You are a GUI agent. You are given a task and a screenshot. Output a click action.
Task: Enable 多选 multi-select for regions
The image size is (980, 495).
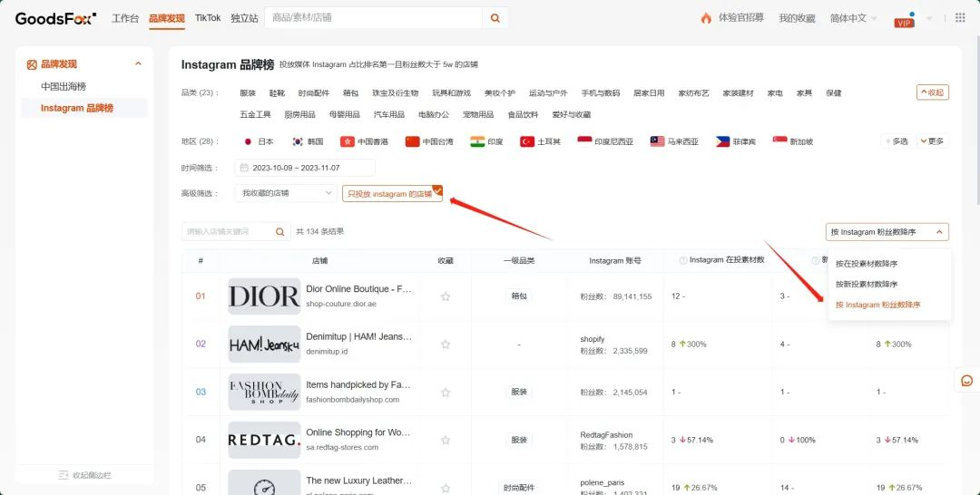click(896, 141)
